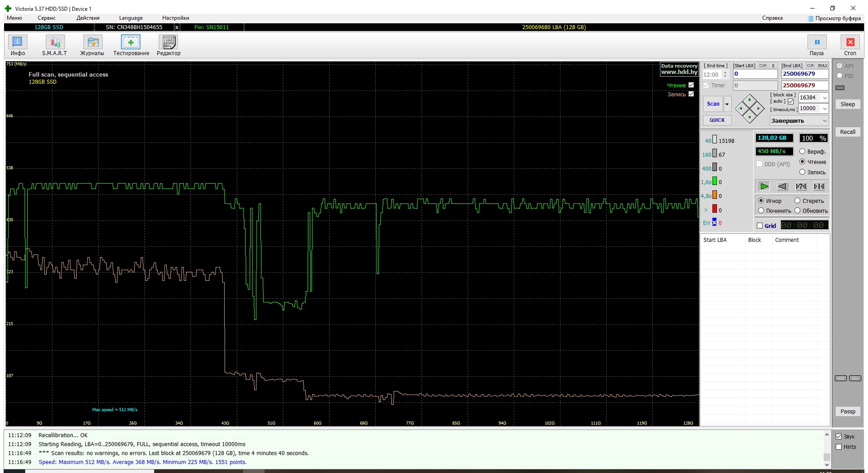Viewport: 868px width, 473px height.
Task: Click the up arrow of the navigation diamond
Action: point(750,99)
